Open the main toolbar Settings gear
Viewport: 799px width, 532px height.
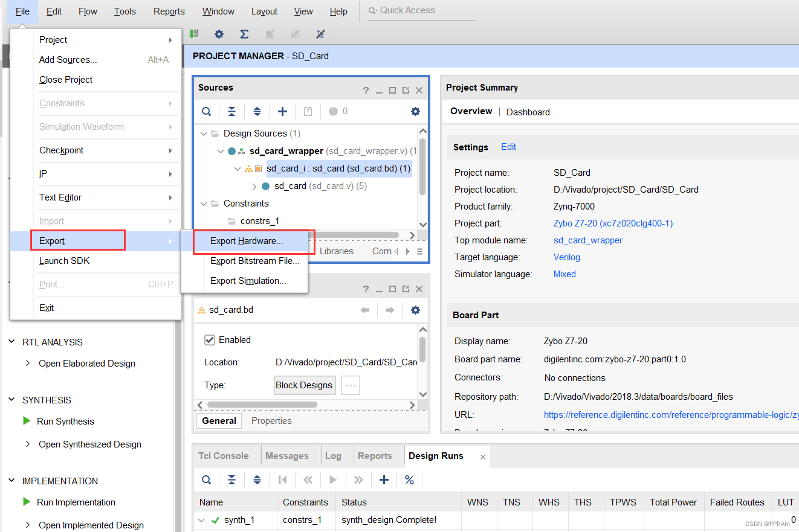[219, 34]
